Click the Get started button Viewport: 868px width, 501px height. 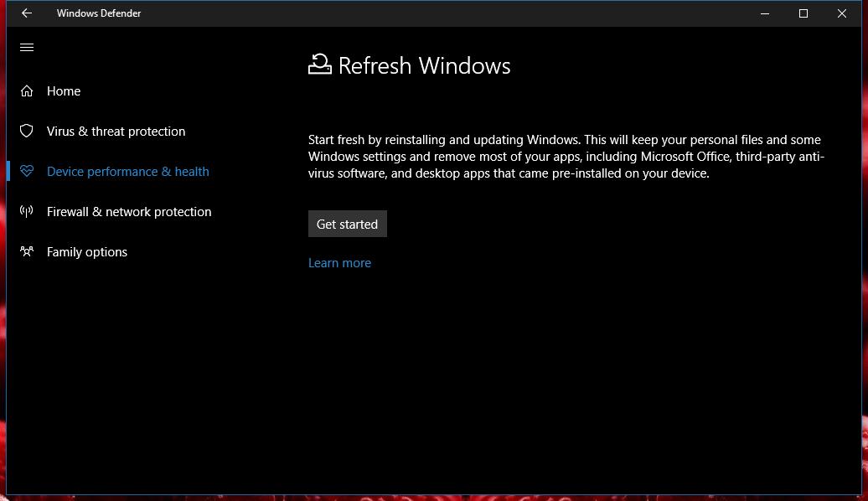(348, 224)
